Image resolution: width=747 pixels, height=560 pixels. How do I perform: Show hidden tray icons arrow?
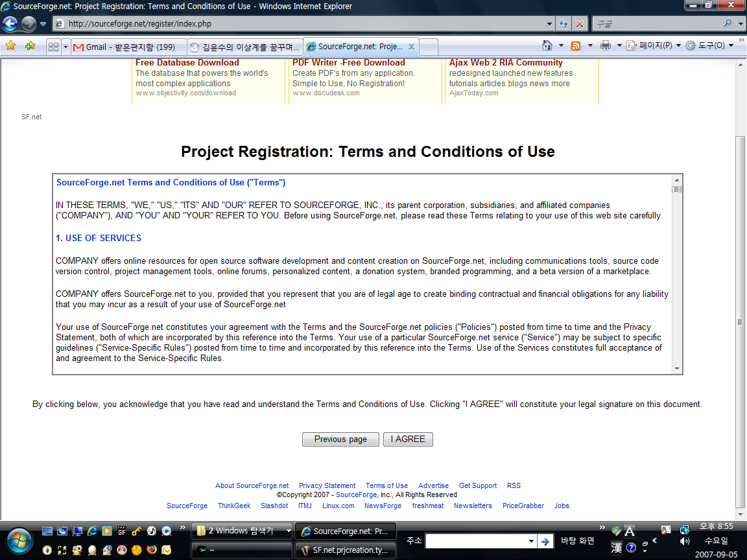click(x=654, y=541)
